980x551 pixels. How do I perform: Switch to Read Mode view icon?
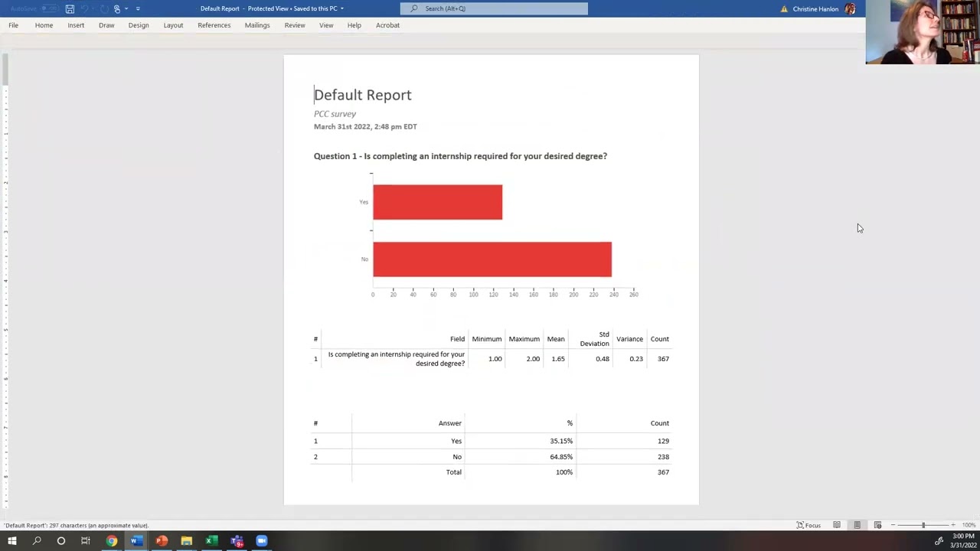tap(837, 525)
